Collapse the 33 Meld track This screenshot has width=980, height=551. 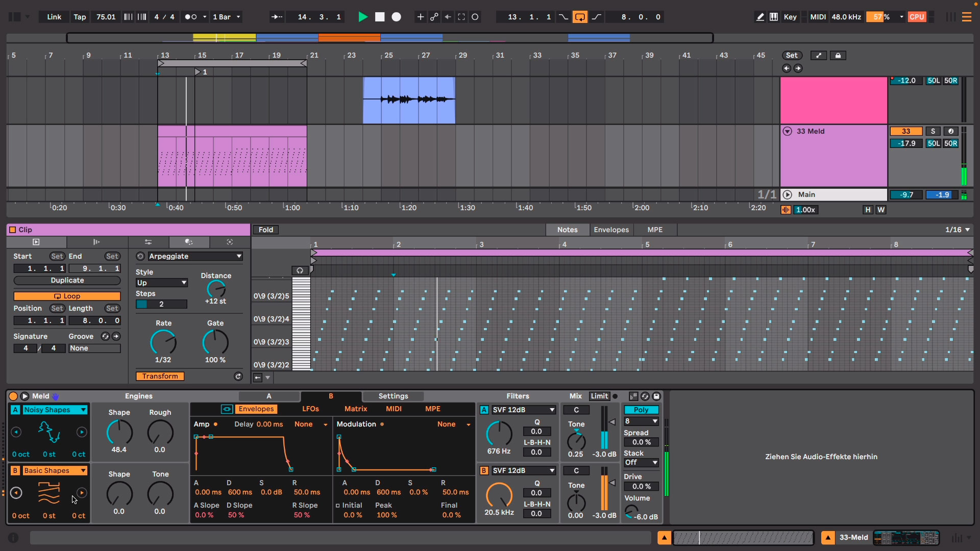tap(788, 131)
